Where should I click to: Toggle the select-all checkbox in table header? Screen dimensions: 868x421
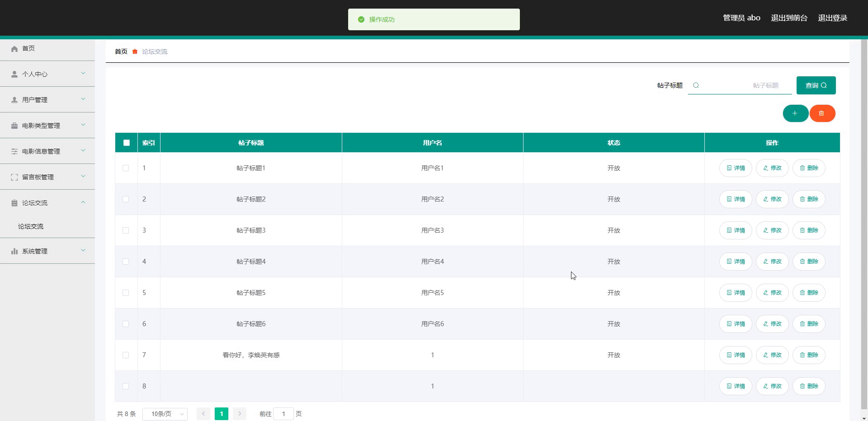tap(127, 143)
